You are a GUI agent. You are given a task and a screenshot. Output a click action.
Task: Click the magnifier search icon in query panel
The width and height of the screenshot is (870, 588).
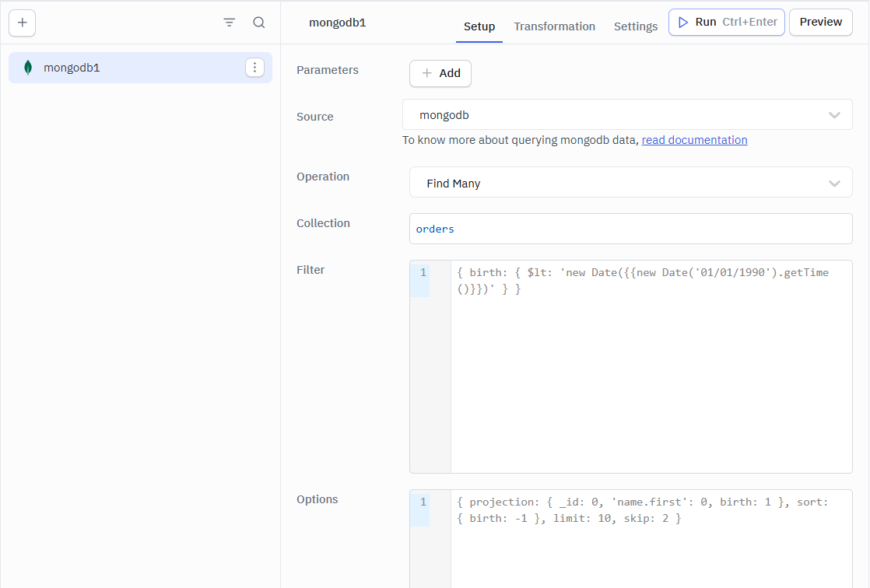[x=259, y=23]
